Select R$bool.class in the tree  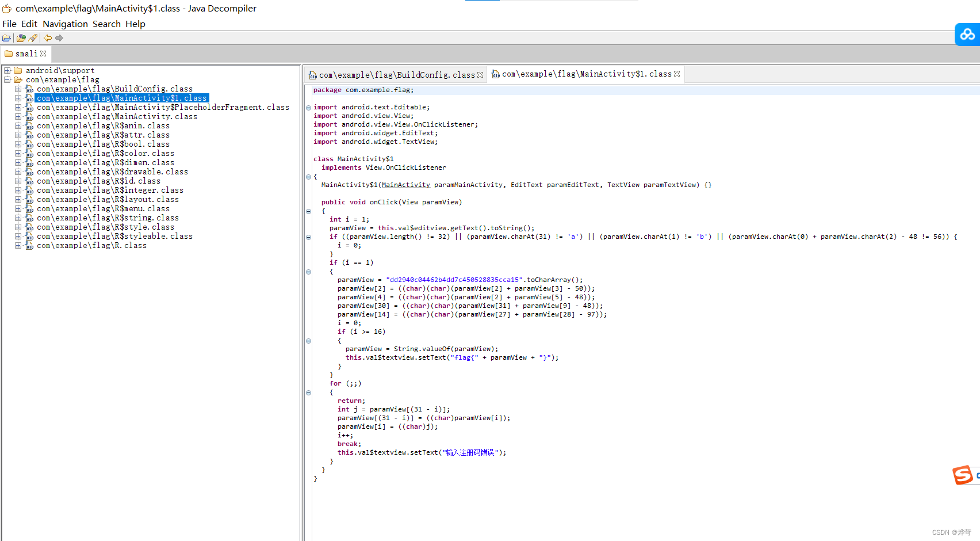(x=103, y=144)
